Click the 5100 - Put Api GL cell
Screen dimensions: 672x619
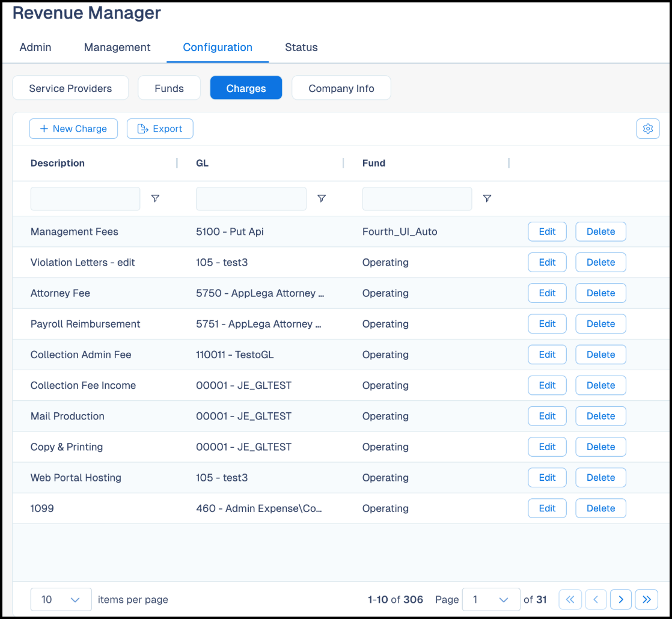point(230,232)
